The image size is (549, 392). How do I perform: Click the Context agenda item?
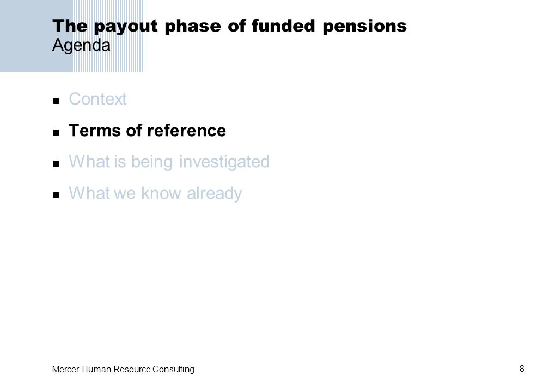tap(97, 99)
